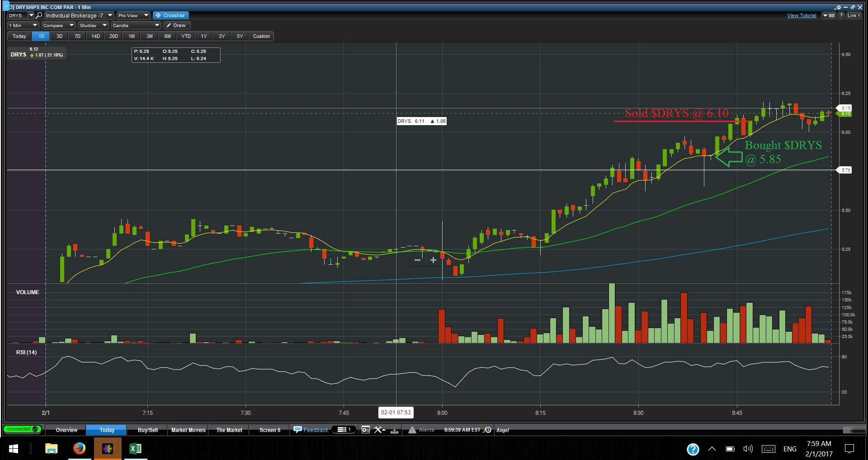The image size is (868, 460).
Task: Open volume control speaker icon
Action: click(x=748, y=449)
